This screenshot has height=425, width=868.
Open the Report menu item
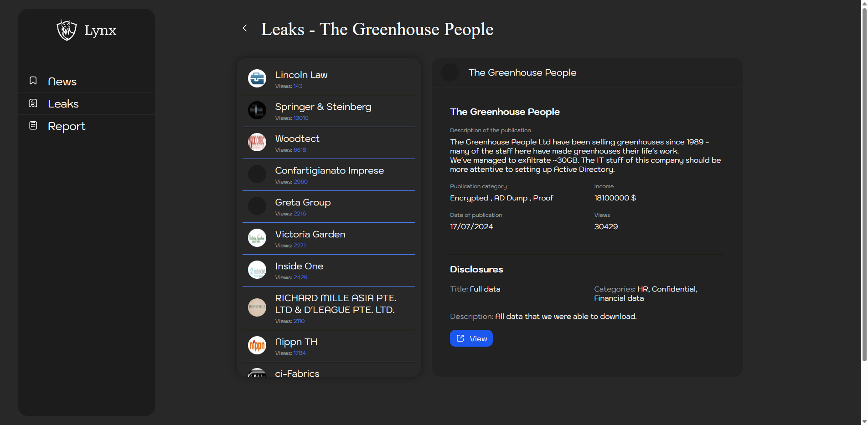coord(67,126)
